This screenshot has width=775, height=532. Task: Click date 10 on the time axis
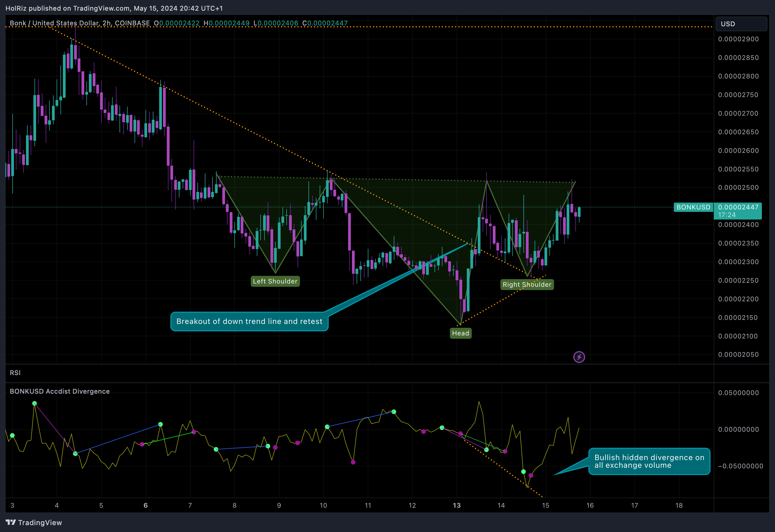click(x=323, y=505)
